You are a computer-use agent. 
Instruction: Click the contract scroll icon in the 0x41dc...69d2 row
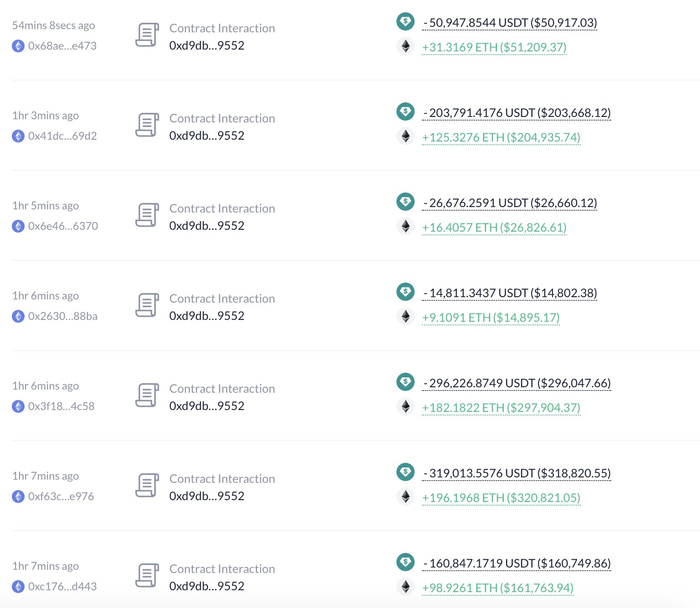(147, 125)
